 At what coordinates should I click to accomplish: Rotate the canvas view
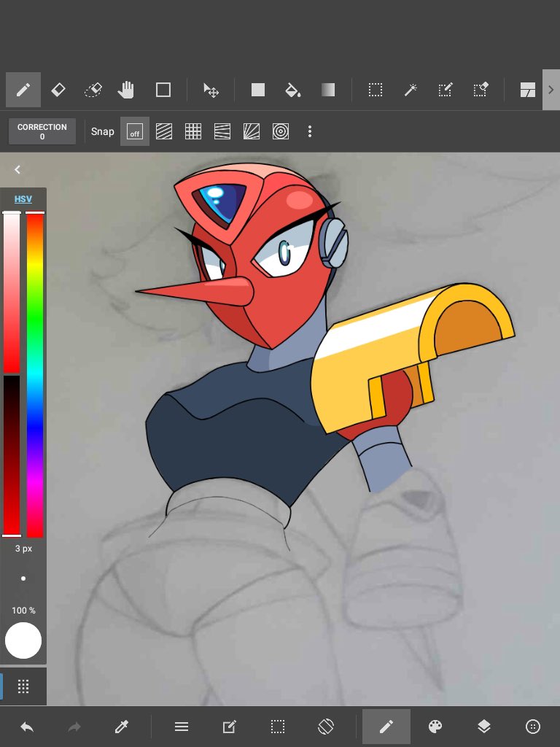point(326,727)
